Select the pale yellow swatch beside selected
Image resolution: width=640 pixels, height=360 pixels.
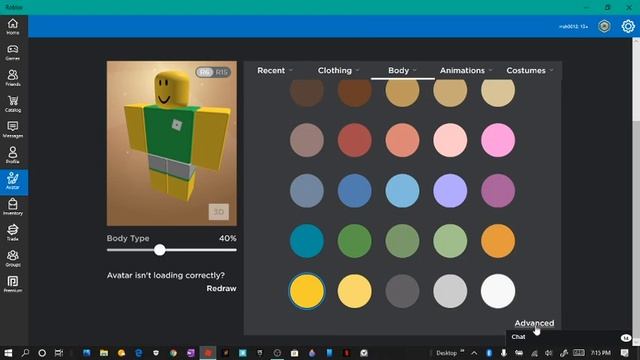click(354, 291)
